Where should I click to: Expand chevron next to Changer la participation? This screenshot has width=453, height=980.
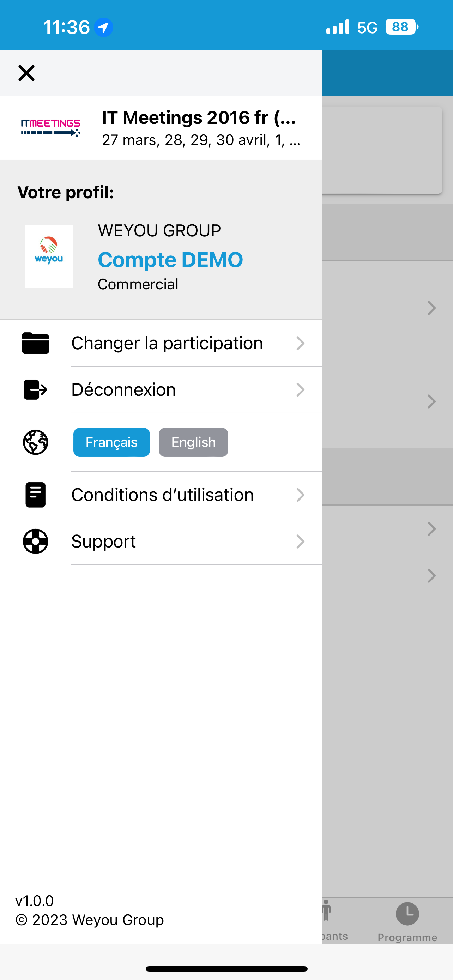pos(300,343)
